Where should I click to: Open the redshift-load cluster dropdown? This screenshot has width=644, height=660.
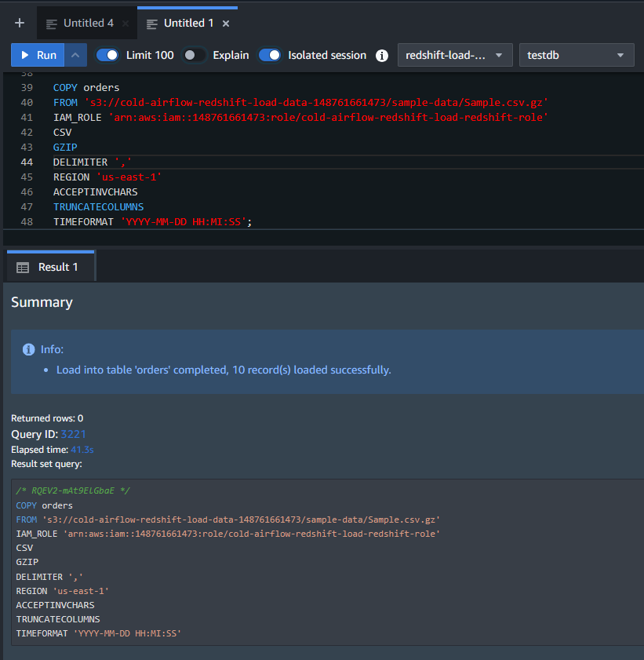tap(455, 55)
